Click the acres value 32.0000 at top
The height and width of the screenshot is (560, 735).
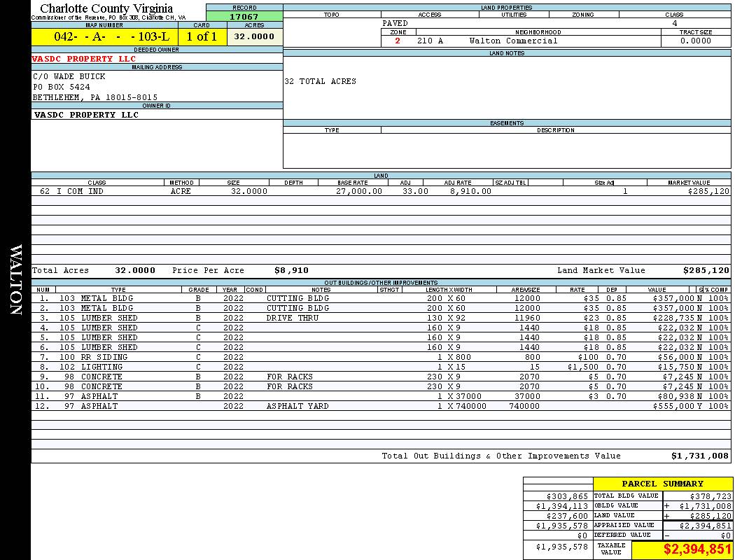click(254, 36)
